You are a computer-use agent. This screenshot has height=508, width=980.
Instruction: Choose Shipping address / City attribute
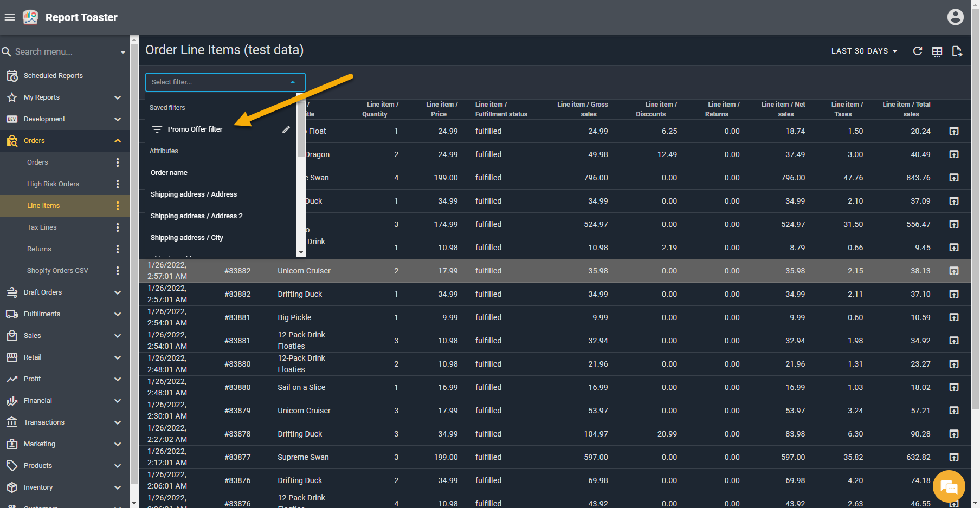tap(186, 238)
